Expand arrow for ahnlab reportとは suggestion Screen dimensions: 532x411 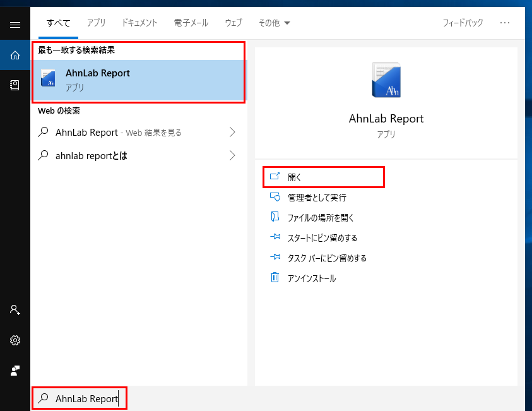[x=232, y=155]
